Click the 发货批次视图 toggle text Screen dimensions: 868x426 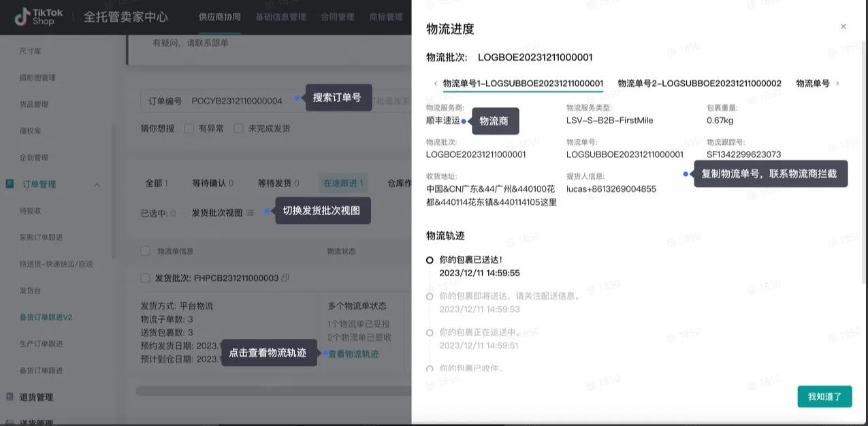(x=217, y=213)
